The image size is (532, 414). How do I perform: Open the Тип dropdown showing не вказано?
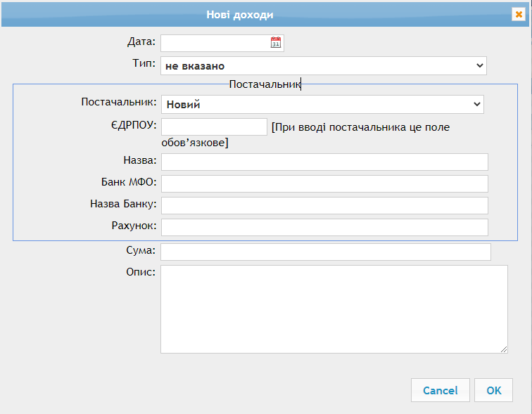tap(323, 66)
